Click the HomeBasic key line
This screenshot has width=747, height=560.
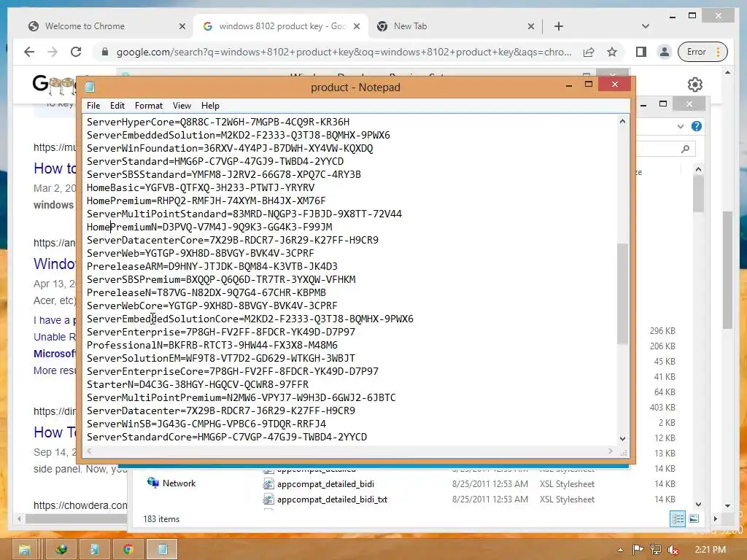tap(201, 187)
